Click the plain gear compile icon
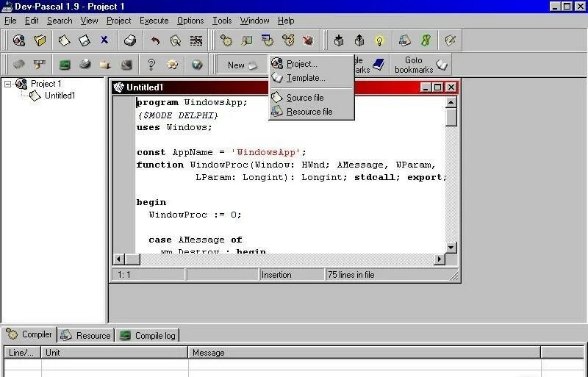This screenshot has width=588, height=377. pos(226,40)
